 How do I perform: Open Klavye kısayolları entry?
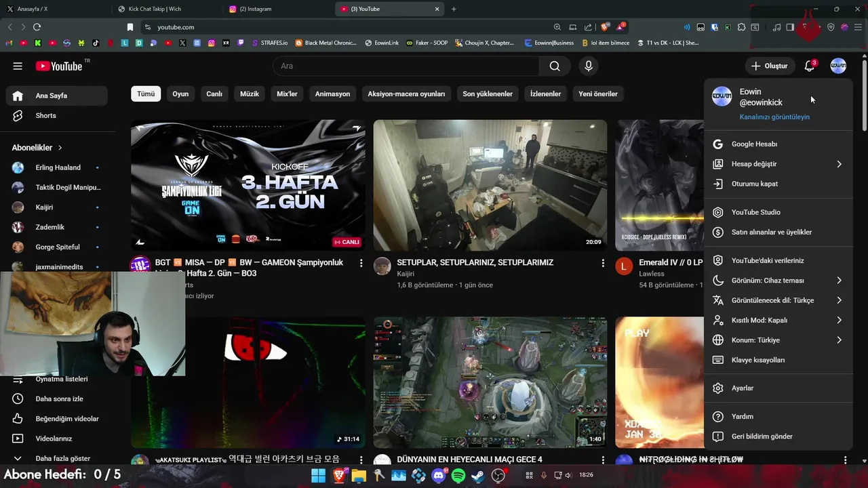[778, 360]
